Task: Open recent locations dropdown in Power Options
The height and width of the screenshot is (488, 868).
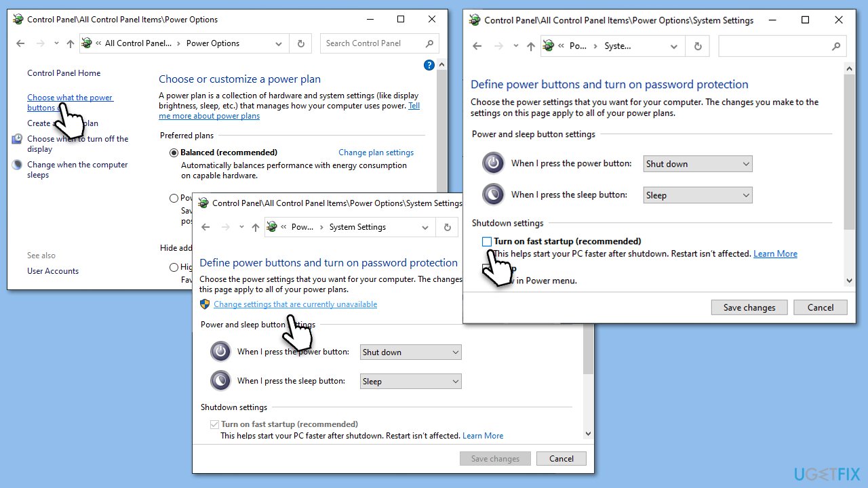Action: (56, 43)
